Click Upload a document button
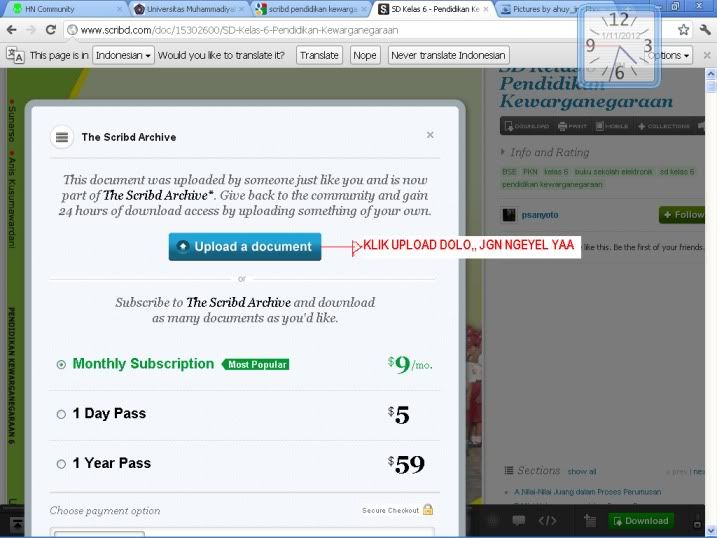The image size is (717, 538). [x=245, y=247]
